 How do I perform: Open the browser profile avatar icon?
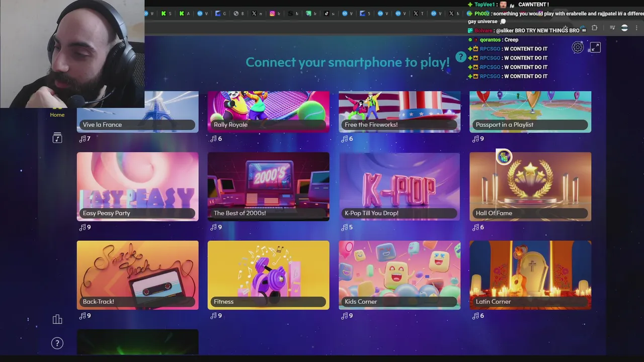[x=624, y=28]
